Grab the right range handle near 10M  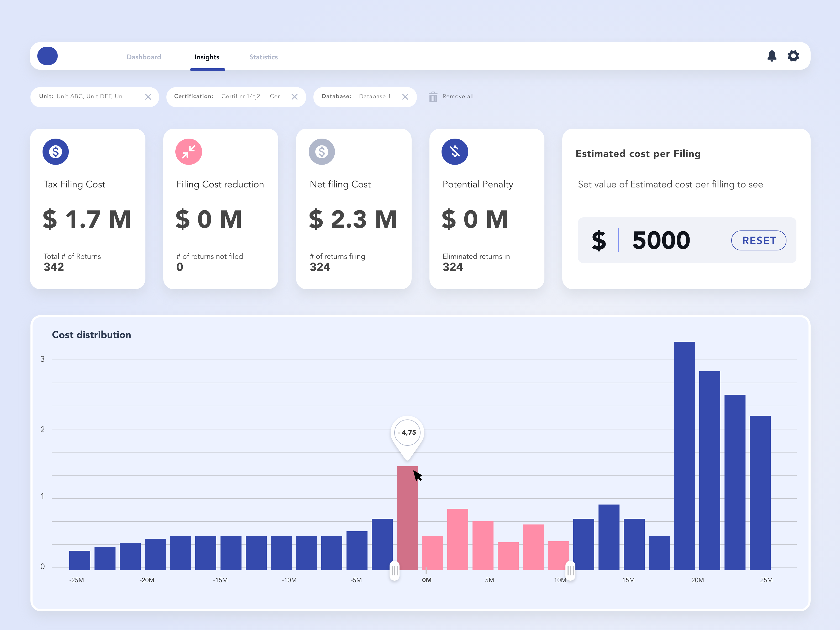570,570
